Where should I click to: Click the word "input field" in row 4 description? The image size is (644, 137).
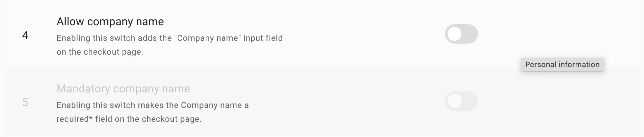coord(263,38)
